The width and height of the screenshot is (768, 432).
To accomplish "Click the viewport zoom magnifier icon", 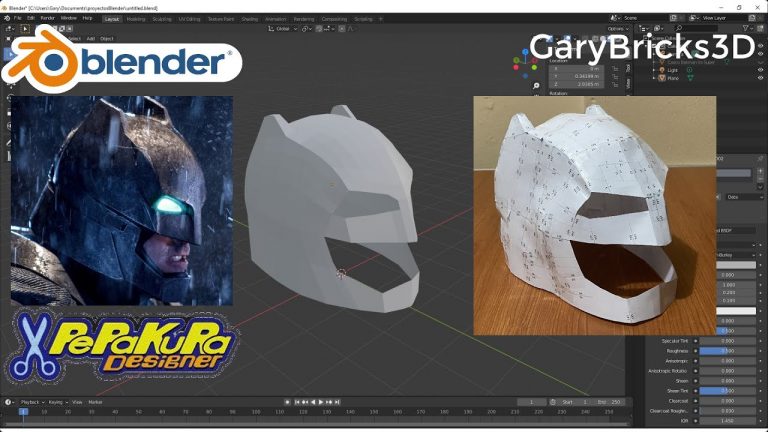I will (536, 86).
